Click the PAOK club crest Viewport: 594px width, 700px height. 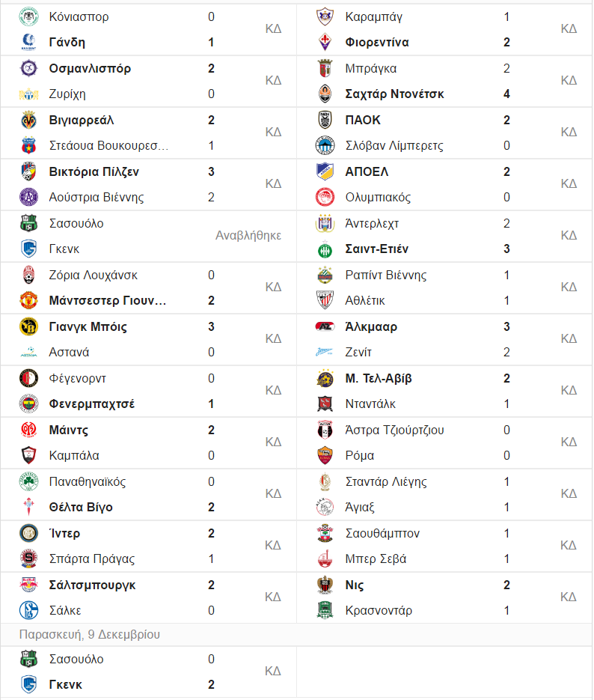(325, 120)
